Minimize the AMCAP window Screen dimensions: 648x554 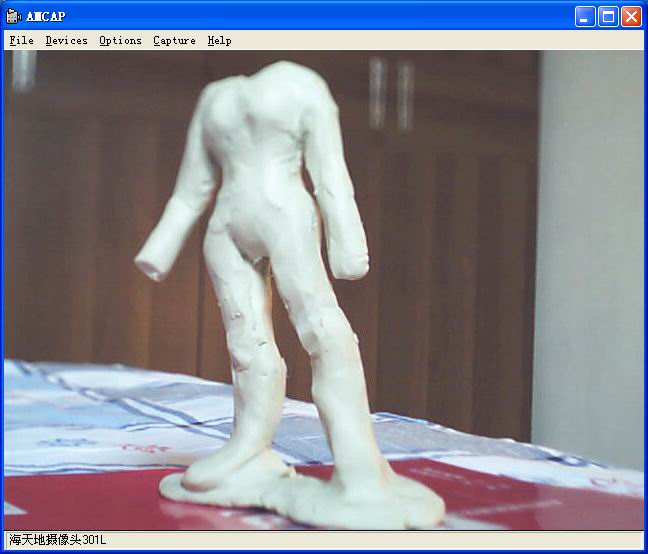pyautogui.click(x=585, y=17)
